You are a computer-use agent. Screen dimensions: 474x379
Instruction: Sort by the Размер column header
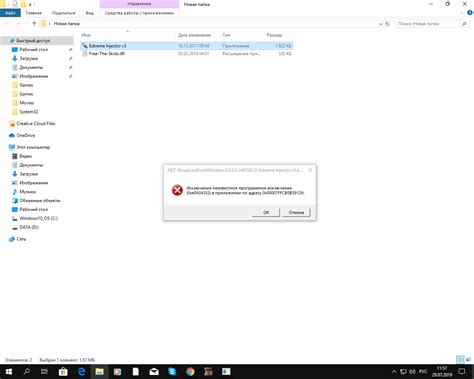274,35
